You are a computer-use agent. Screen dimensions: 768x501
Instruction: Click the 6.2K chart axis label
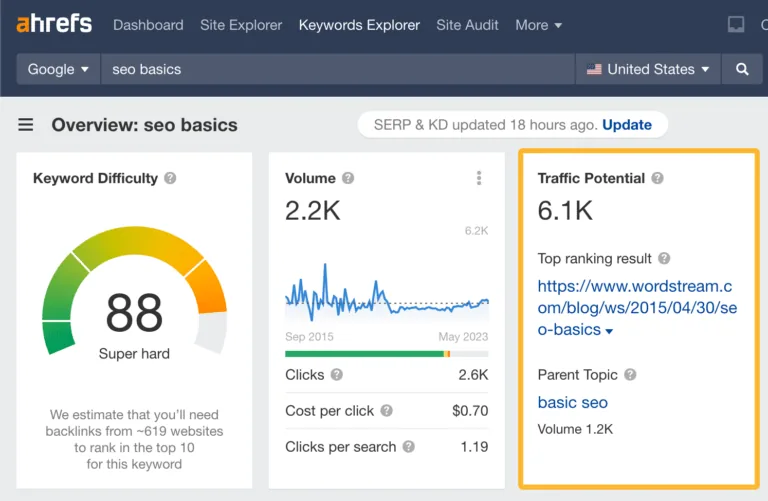point(477,231)
